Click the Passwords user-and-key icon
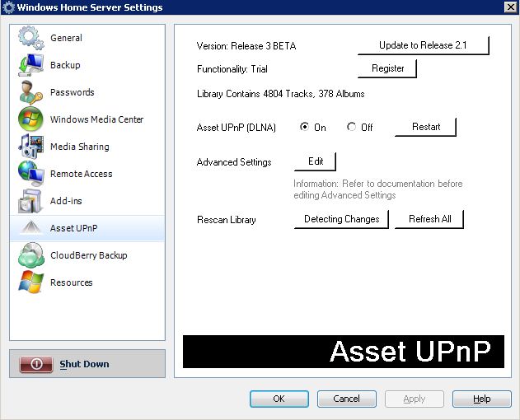 tap(30, 92)
